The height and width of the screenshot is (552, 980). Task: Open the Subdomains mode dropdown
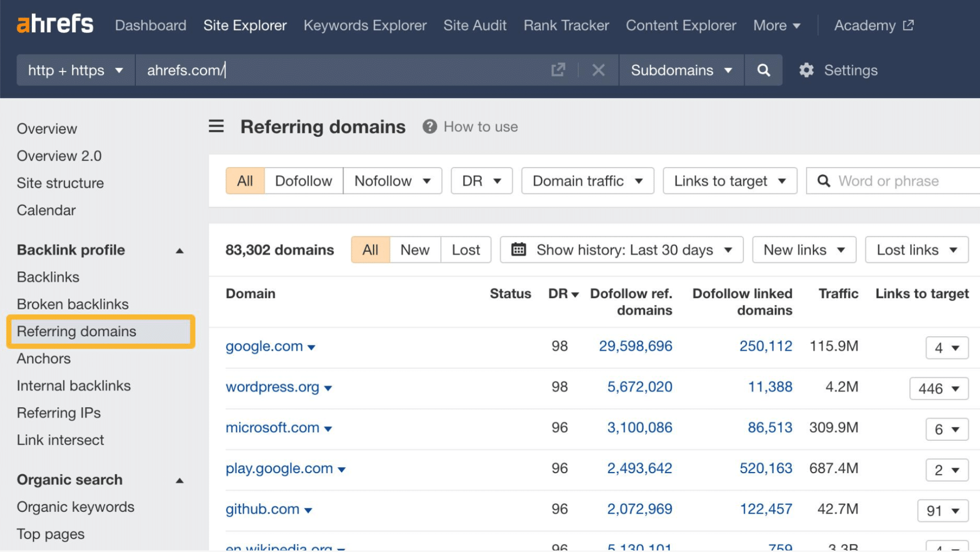[681, 70]
